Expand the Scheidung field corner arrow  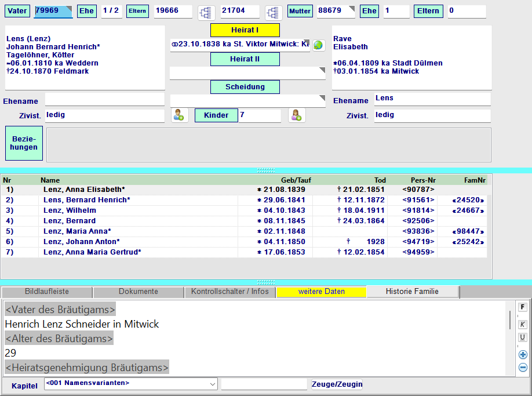click(x=322, y=98)
